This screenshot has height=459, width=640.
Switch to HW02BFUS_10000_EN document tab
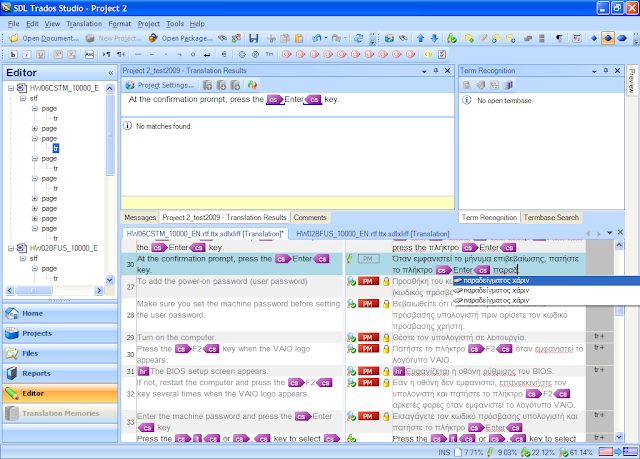[372, 234]
